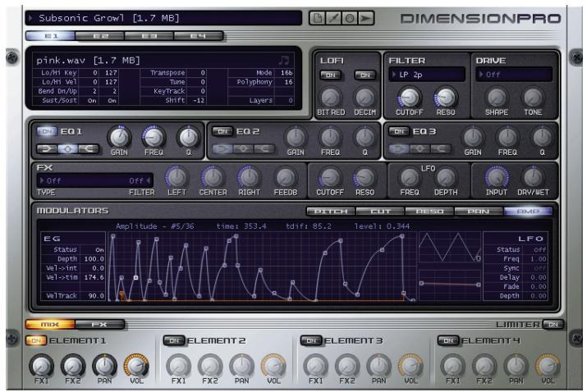Viewport: 587px width, 392px height.
Task: Click the music note icon beside pink.wav
Action: 284,60
